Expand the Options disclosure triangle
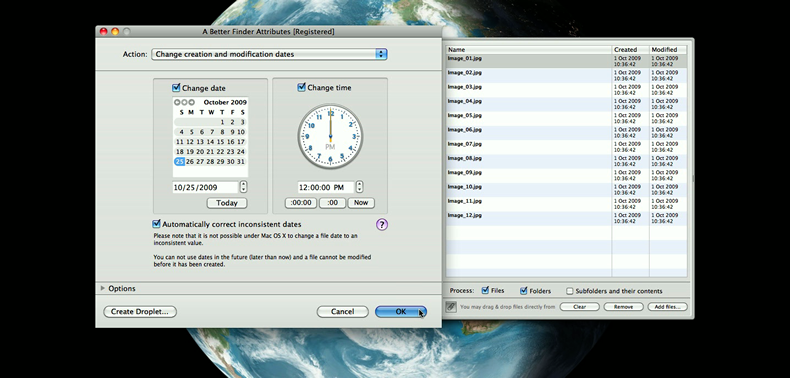Image resolution: width=790 pixels, height=378 pixels. coord(103,288)
